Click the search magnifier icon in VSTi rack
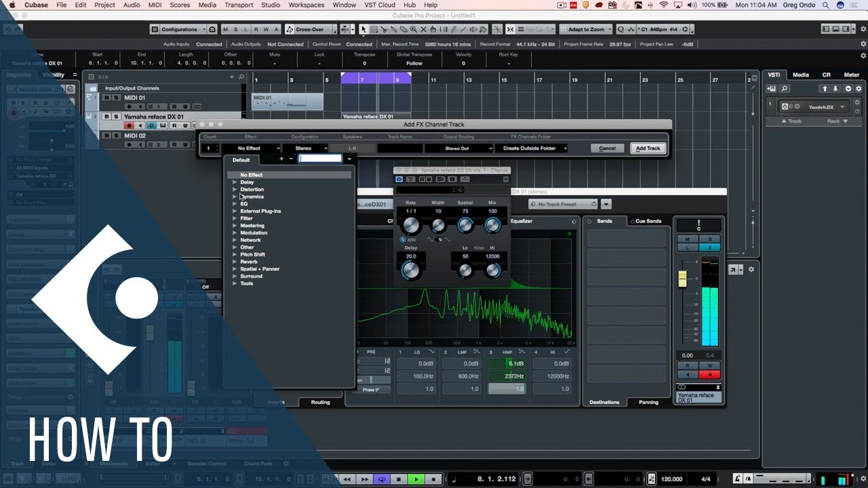 coord(785,89)
